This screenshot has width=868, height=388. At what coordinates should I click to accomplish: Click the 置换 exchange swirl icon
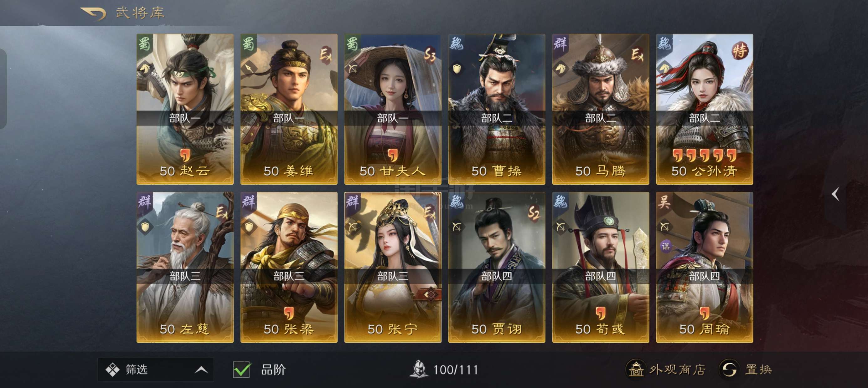coord(729,369)
